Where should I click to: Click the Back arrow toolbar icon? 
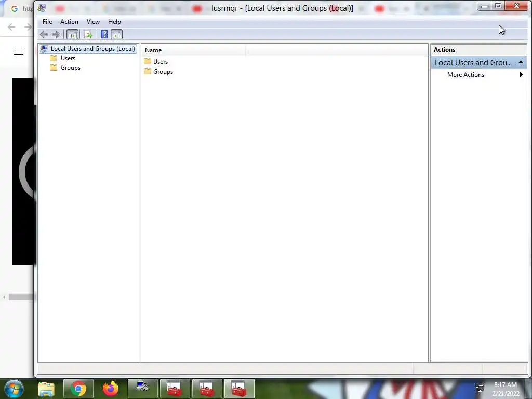click(x=44, y=34)
